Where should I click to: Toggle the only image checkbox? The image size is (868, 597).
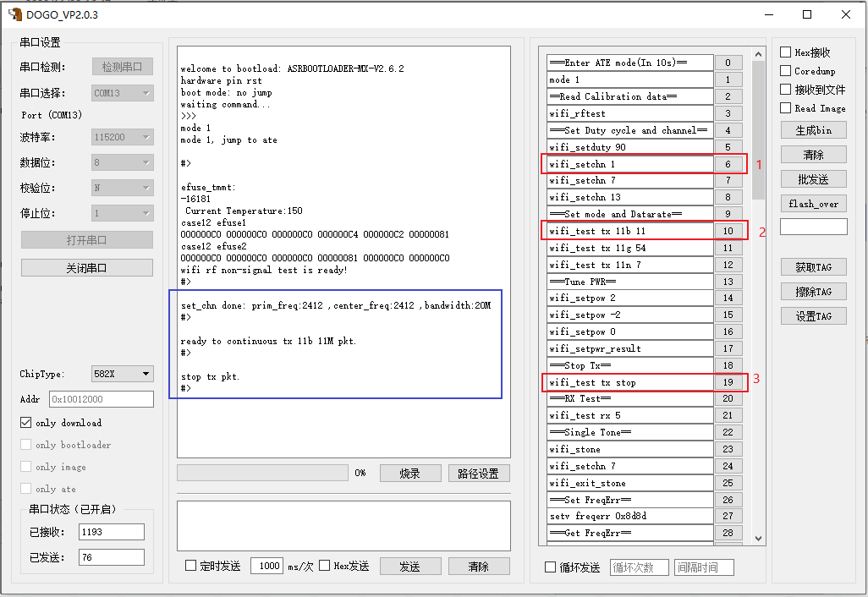click(x=25, y=467)
